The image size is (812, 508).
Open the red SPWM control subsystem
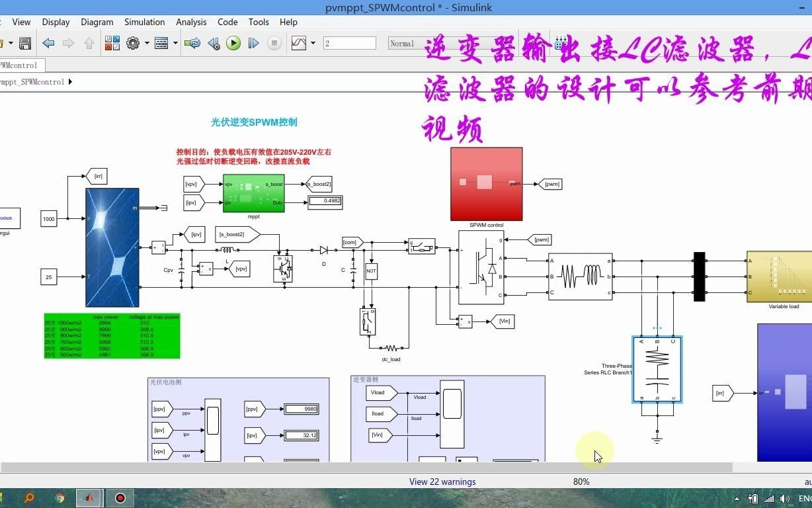click(486, 183)
